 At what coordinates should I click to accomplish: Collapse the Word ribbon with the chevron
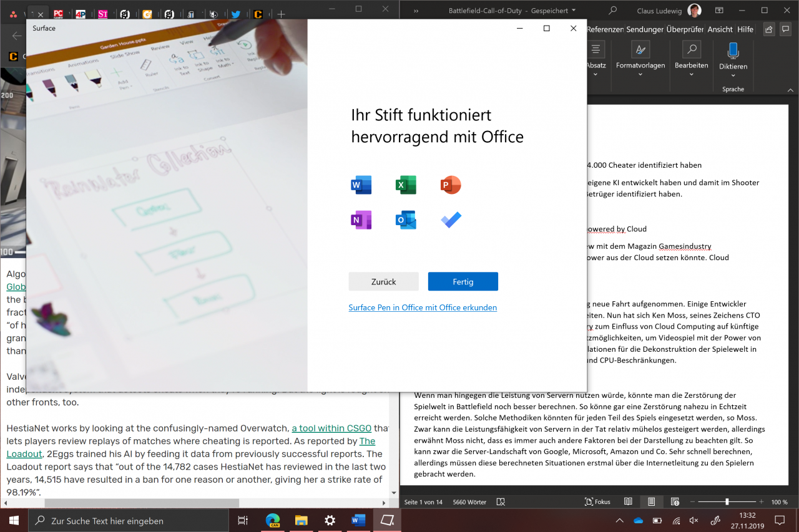pyautogui.click(x=790, y=89)
